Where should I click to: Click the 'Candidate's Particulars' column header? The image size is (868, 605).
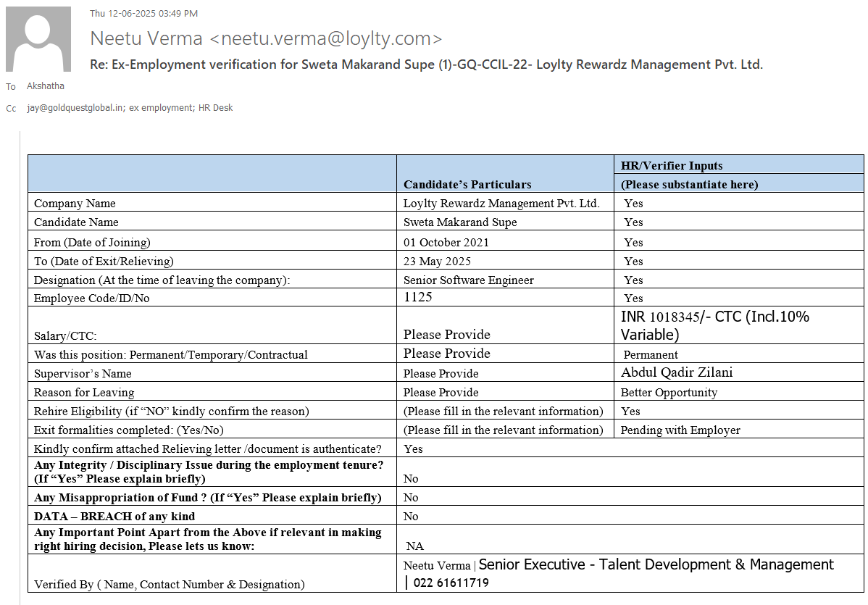click(x=467, y=184)
